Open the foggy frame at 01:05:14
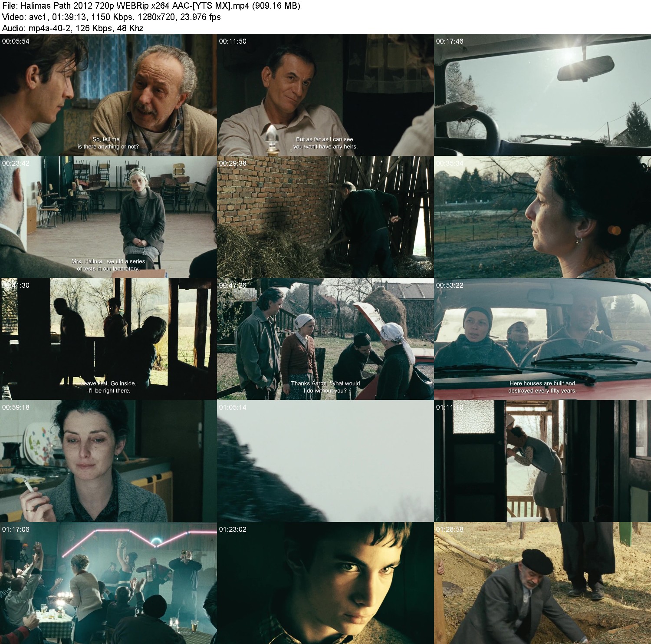This screenshot has width=651, height=644. click(325, 461)
